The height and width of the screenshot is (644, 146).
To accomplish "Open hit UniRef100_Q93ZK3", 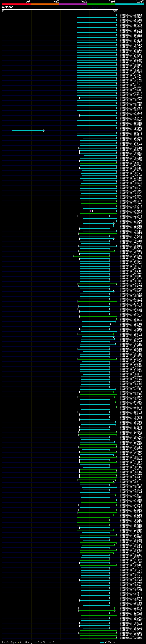I will 131,15.
